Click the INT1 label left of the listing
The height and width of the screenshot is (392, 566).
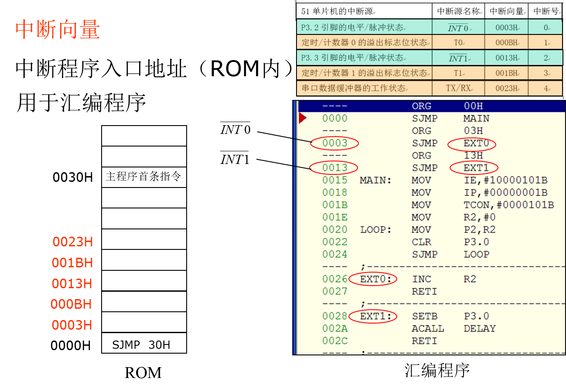tap(235, 159)
